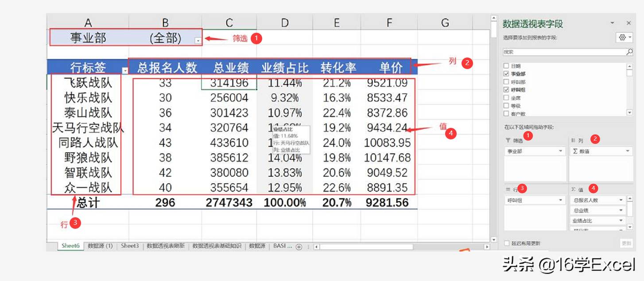Screen dimensions: 644x281
Task: Click the filter dropdown icon next to (全部)
Action: pos(198,40)
